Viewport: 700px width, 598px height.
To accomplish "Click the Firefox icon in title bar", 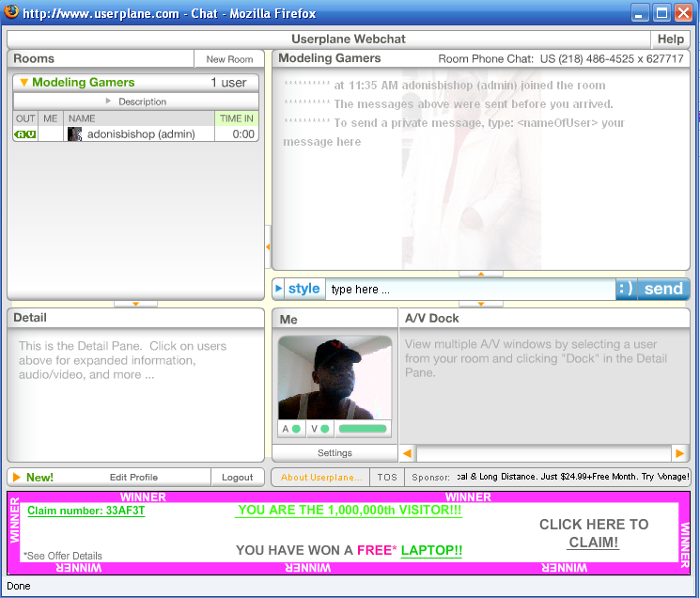I will [x=11, y=11].
